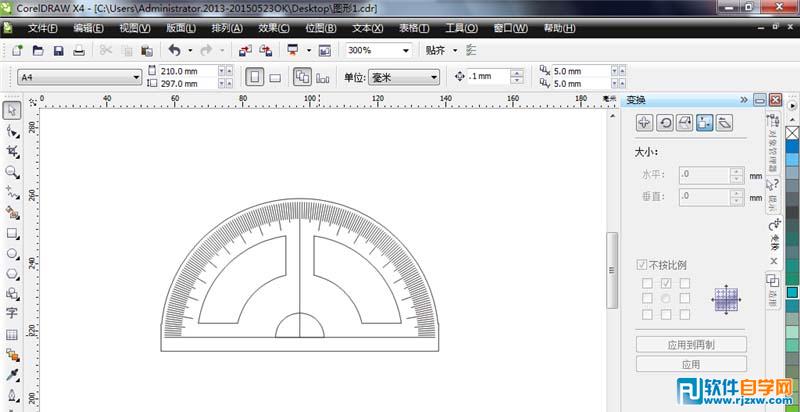Select the Pick tool in the toolbox

click(13, 111)
